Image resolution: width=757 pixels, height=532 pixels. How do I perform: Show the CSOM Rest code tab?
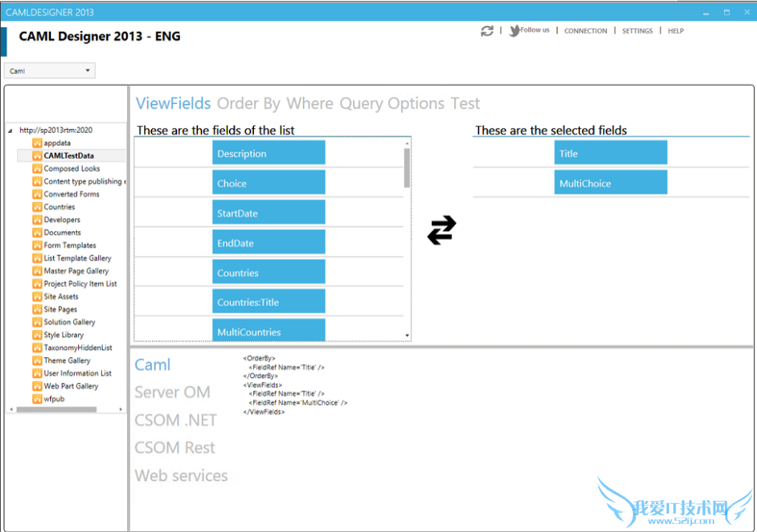click(x=175, y=448)
